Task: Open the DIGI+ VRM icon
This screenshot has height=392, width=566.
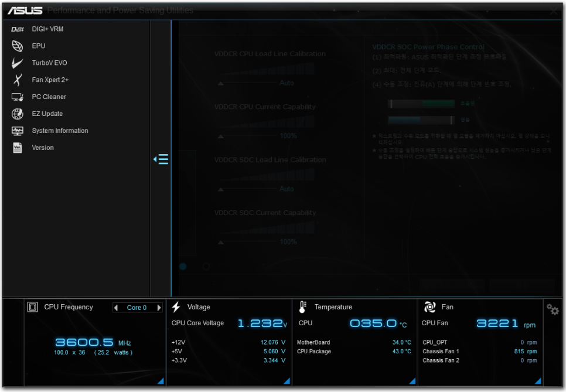Action: pos(18,29)
